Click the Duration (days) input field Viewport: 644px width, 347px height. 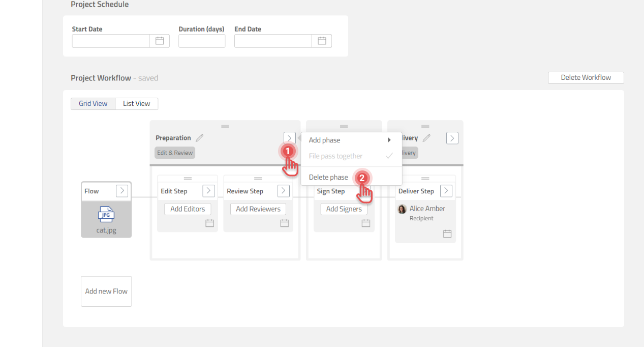pos(202,41)
